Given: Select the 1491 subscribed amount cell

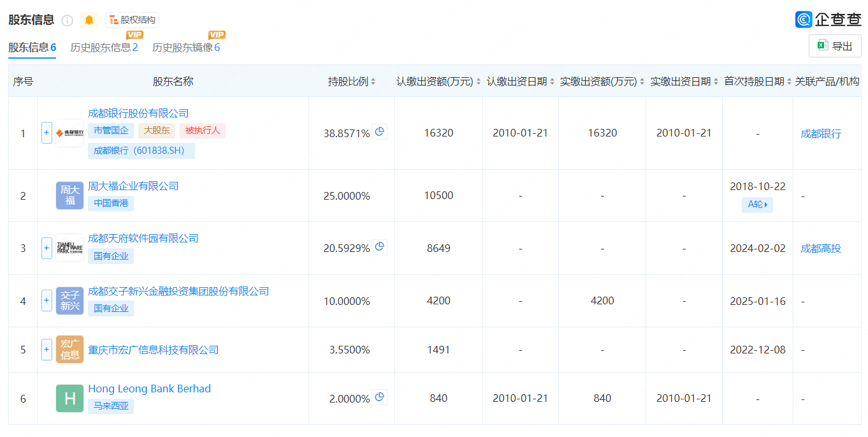Looking at the screenshot, I should pos(438,350).
